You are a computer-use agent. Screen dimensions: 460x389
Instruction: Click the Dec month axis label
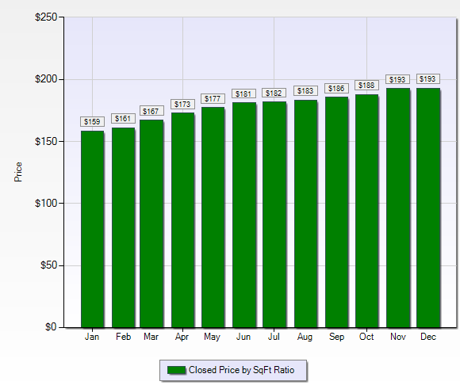[x=428, y=337]
